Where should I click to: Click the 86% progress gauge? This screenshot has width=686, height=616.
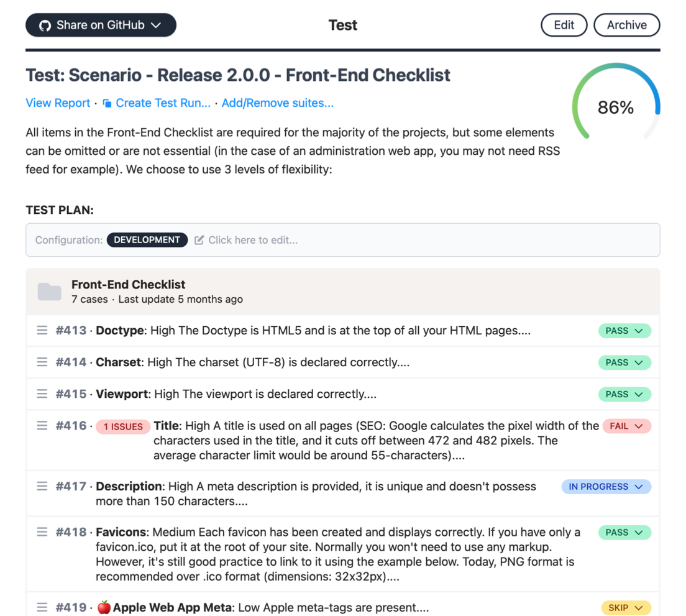[x=616, y=105]
